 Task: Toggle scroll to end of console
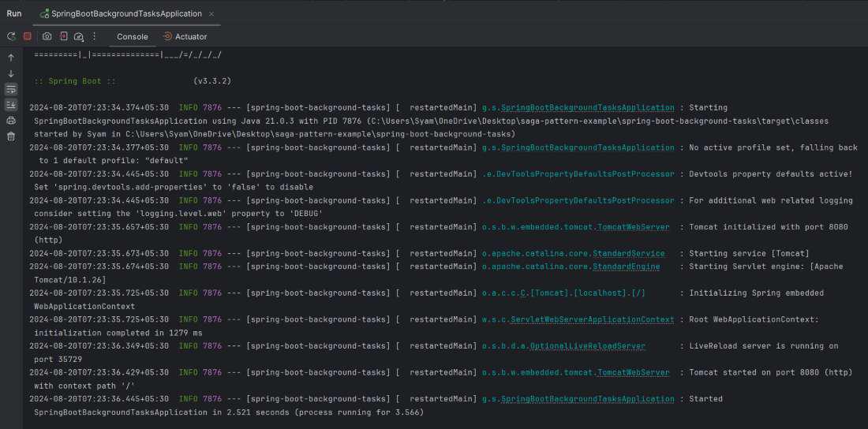click(x=11, y=105)
